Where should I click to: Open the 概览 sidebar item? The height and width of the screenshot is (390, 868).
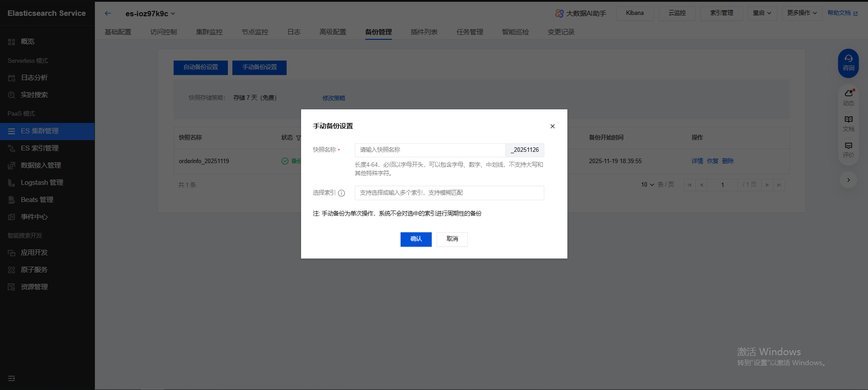[x=47, y=42]
